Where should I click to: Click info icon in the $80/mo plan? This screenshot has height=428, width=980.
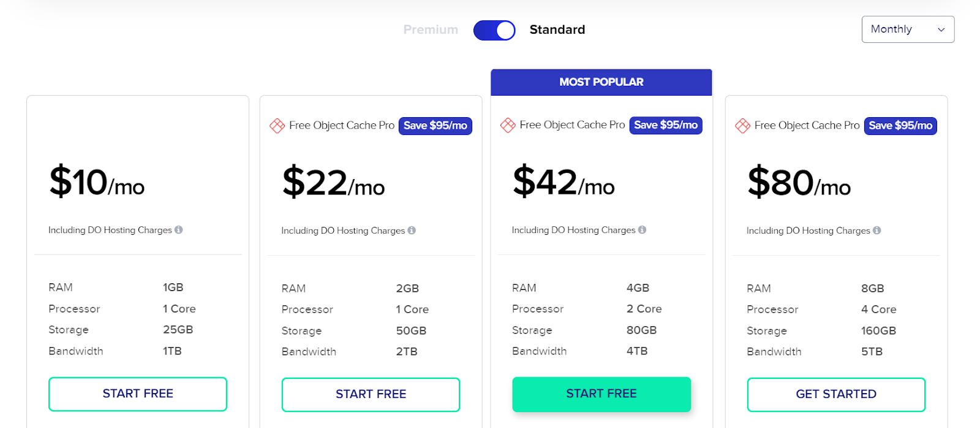[877, 231]
